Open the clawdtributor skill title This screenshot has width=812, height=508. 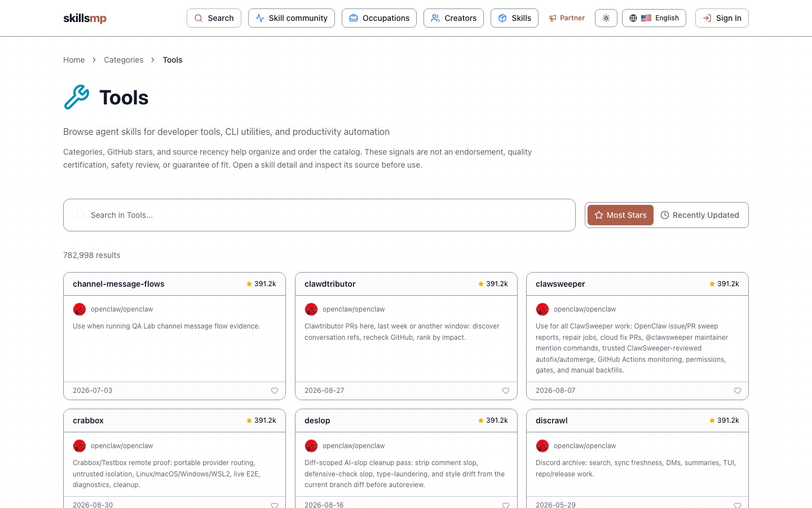click(x=330, y=284)
